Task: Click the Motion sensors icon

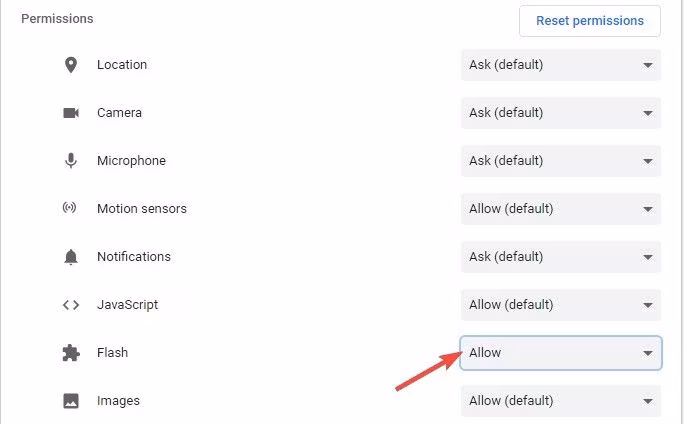Action: coord(70,209)
